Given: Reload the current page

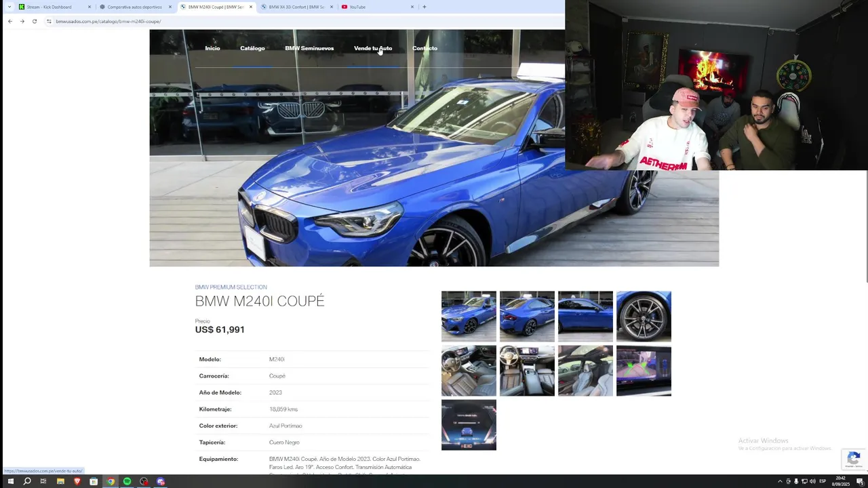Looking at the screenshot, I should tap(35, 21).
